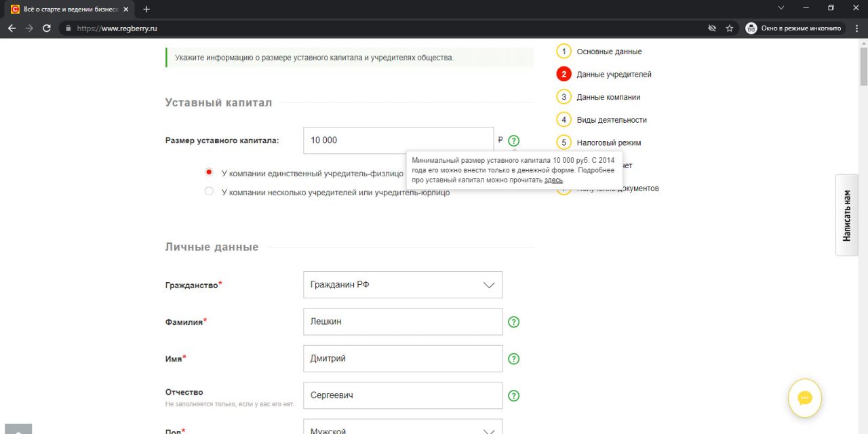This screenshot has width=868, height=434.
Task: Go back to previous page
Action: point(12,28)
